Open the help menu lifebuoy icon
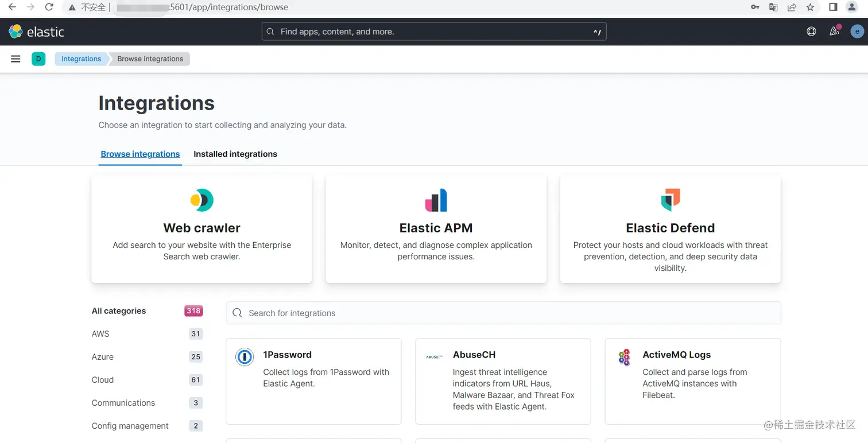Viewport: 868px width, 443px height. click(x=811, y=32)
